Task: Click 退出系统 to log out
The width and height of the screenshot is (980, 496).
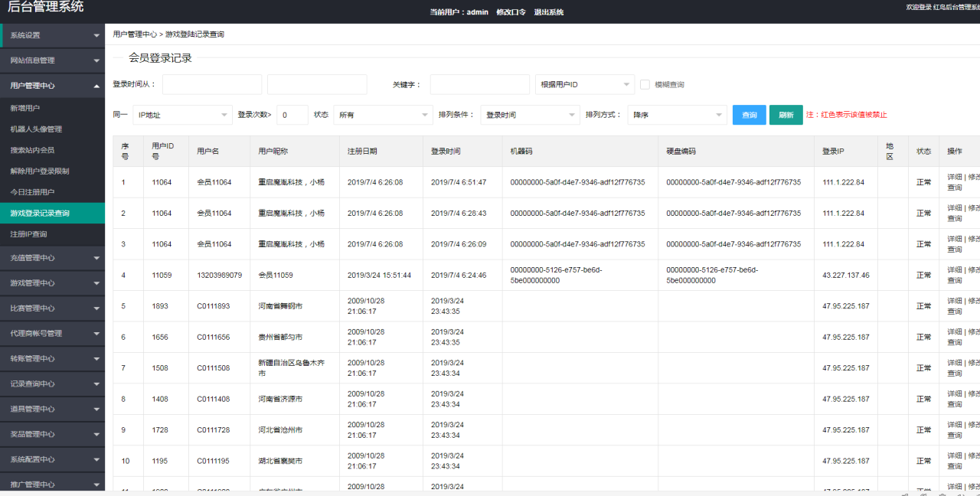Action: (548, 12)
